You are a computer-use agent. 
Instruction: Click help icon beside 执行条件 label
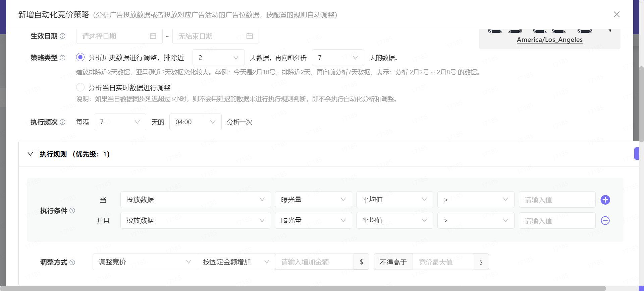point(72,211)
